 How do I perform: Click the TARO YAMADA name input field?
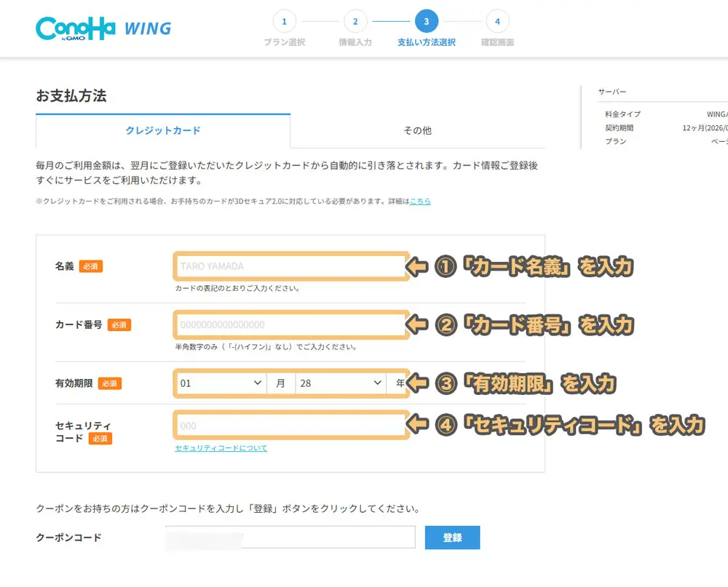click(290, 266)
